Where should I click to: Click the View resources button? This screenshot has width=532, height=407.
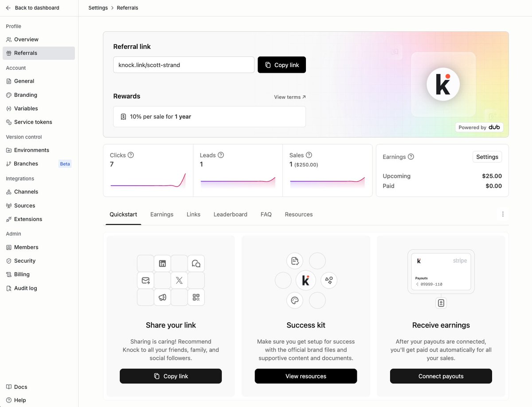click(x=306, y=376)
